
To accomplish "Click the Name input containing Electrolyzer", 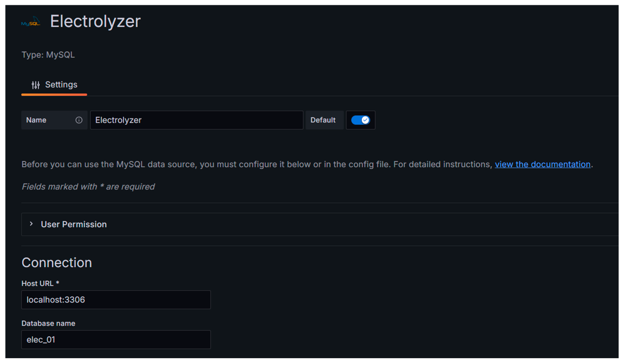I will point(197,120).
